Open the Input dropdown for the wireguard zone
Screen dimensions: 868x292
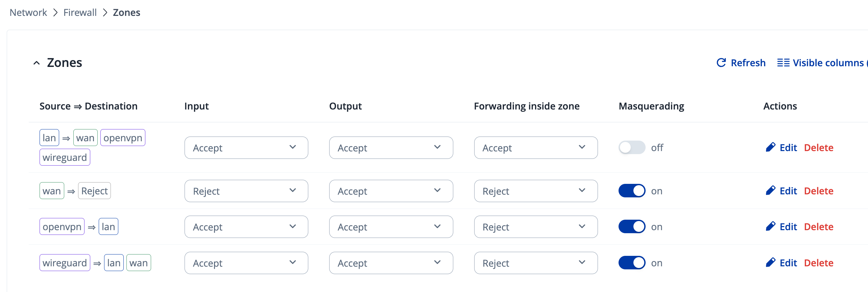[246, 263]
